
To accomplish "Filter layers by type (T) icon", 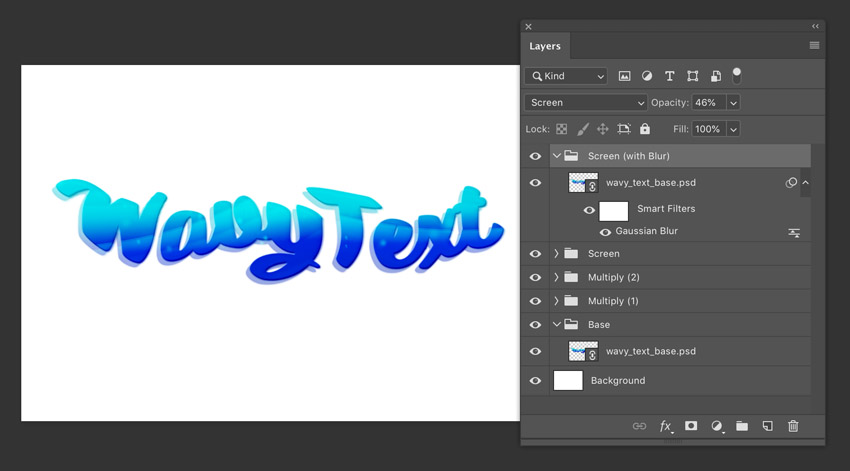I will tap(670, 76).
